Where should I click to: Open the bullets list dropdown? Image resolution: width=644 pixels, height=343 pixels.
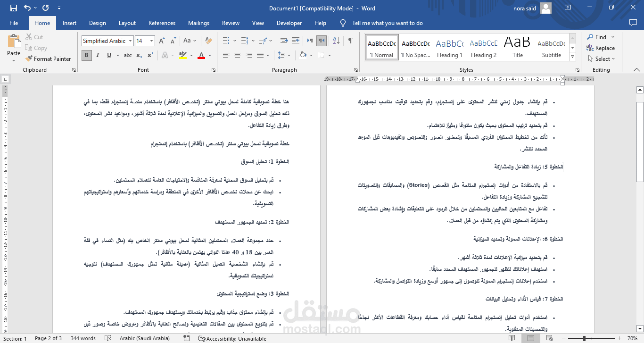pos(234,41)
